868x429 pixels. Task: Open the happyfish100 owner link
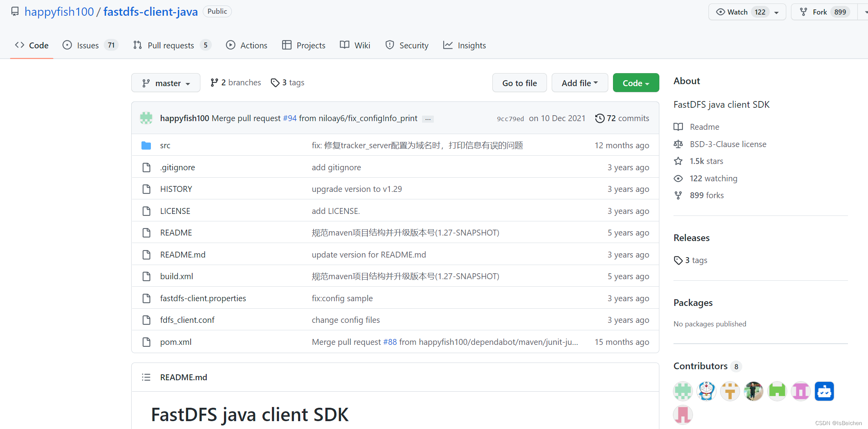tap(59, 12)
